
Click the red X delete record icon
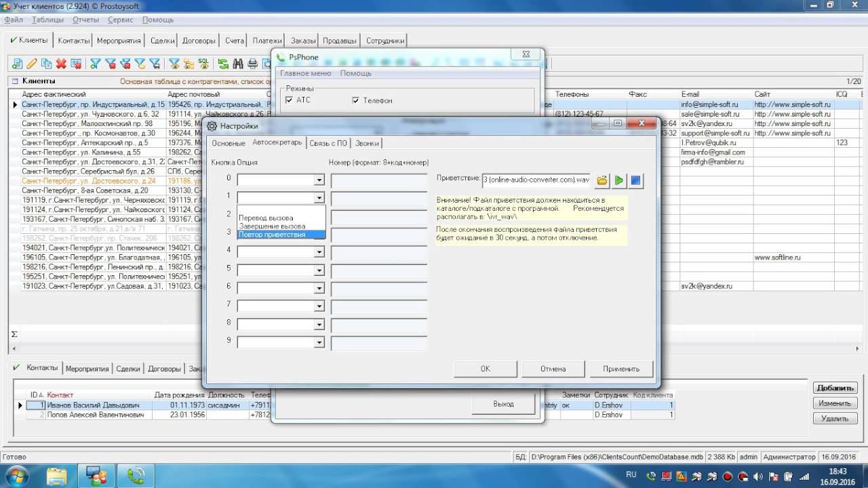[x=61, y=64]
